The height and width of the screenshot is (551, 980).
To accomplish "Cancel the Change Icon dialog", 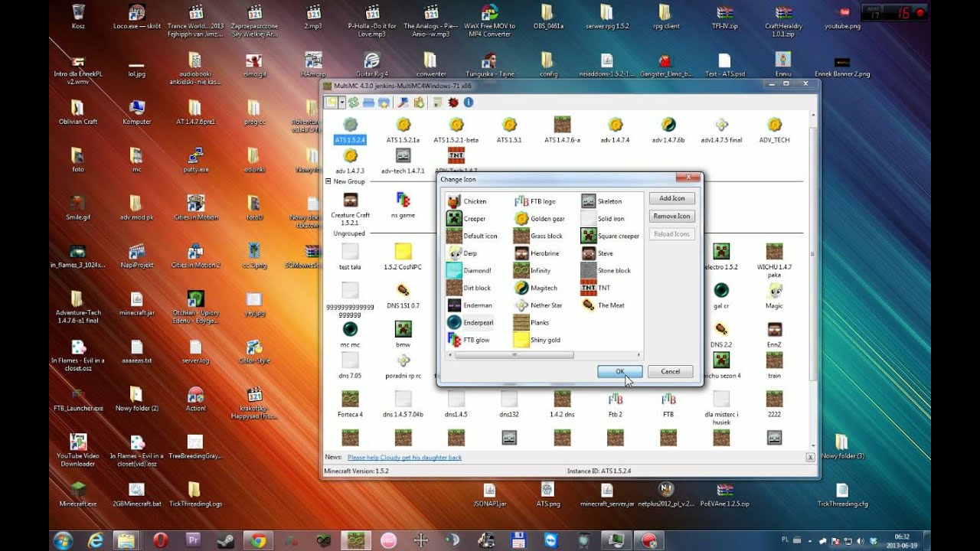I will click(x=671, y=371).
